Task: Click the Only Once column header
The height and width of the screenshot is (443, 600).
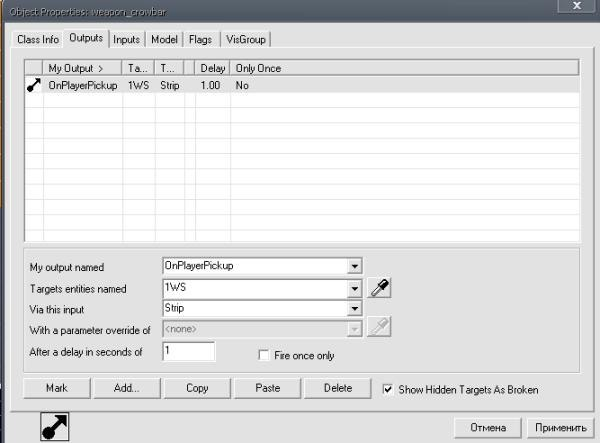Action: click(404, 68)
